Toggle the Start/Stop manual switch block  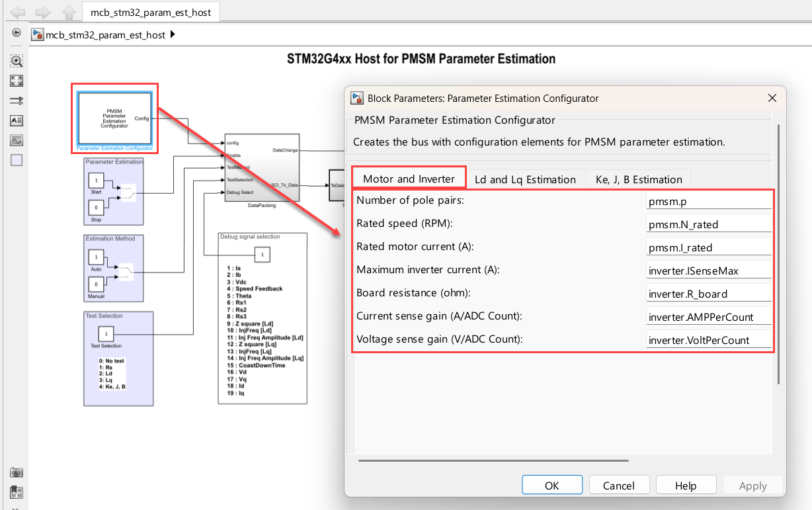coord(127,192)
